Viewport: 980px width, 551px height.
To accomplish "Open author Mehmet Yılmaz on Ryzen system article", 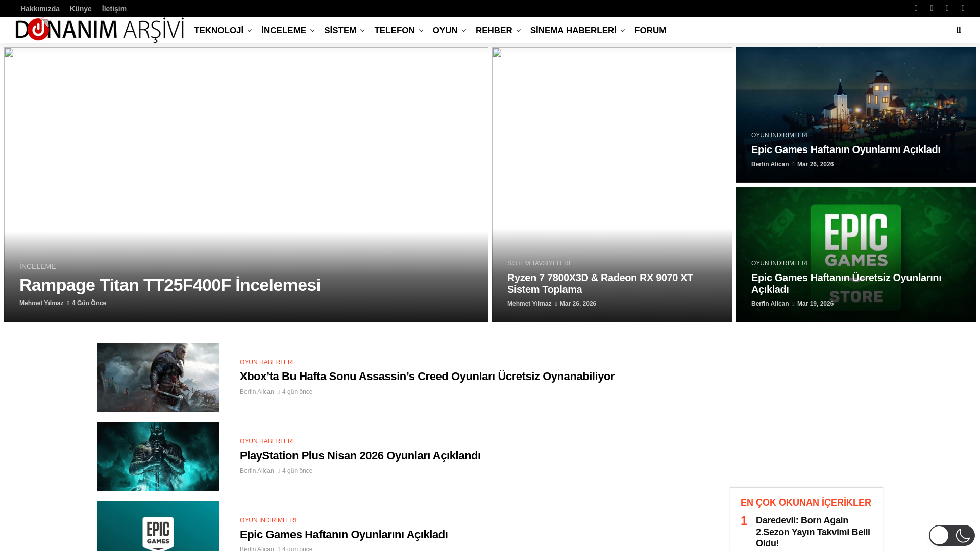I will (x=529, y=304).
